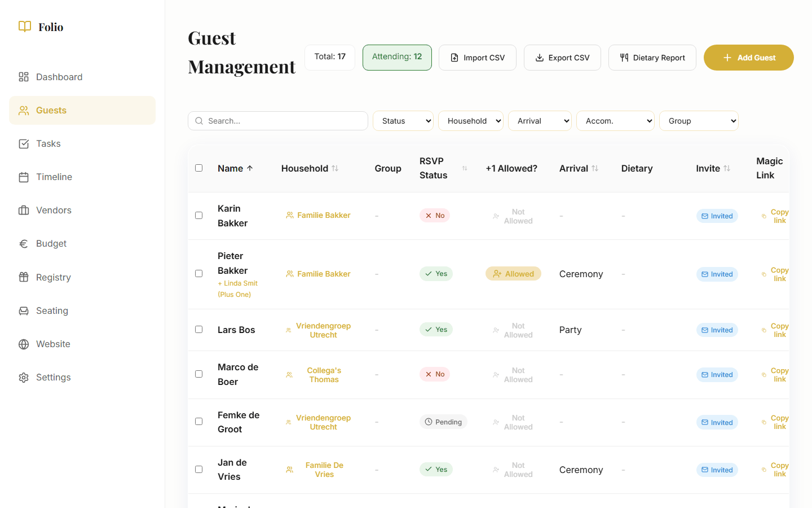
Task: Expand the Household filter dropdown
Action: (x=470, y=121)
